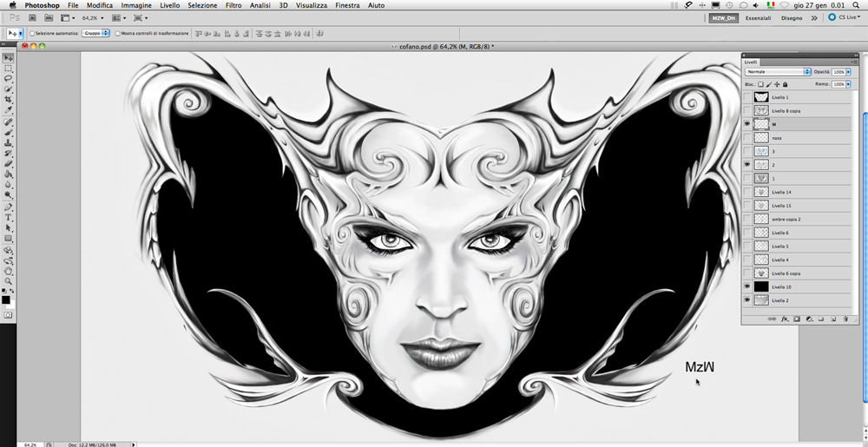Open the Filtro menu
The height and width of the screenshot is (447, 868).
tap(233, 5)
